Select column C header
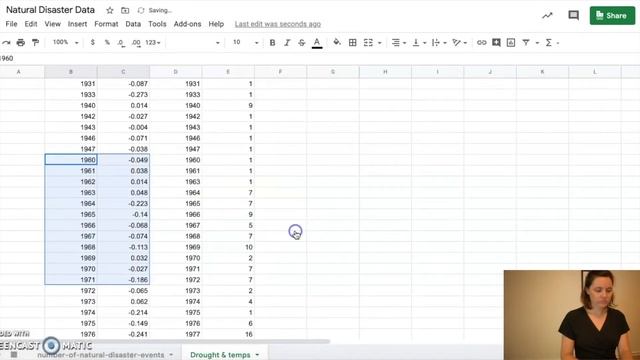 (123, 72)
